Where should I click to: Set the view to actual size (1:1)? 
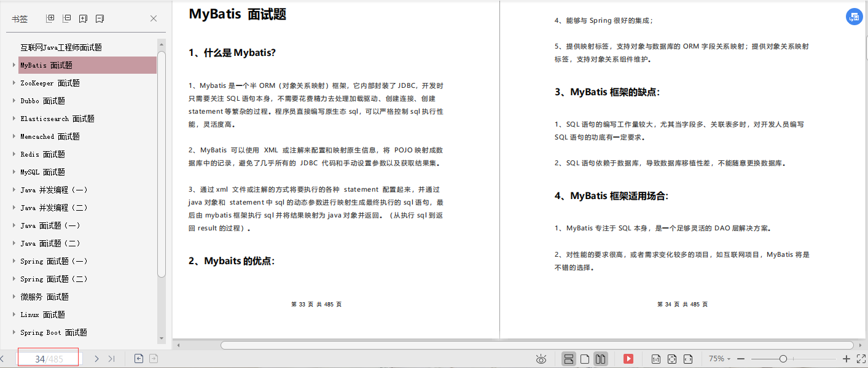(655, 359)
